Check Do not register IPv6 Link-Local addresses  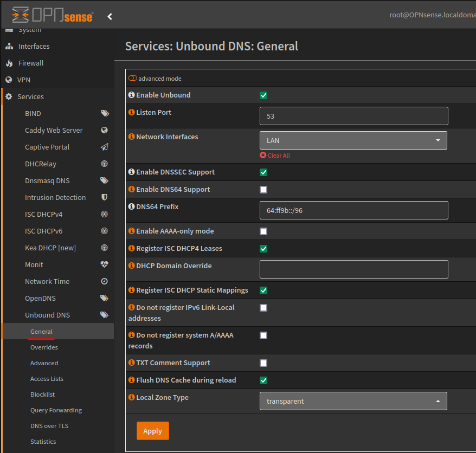click(x=263, y=308)
